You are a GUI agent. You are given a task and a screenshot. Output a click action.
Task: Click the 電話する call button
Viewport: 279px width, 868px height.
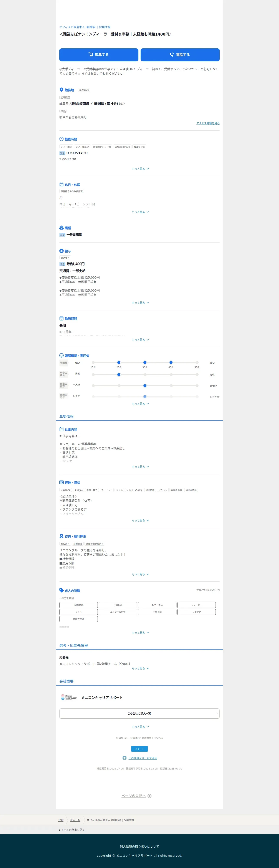pyautogui.click(x=180, y=55)
